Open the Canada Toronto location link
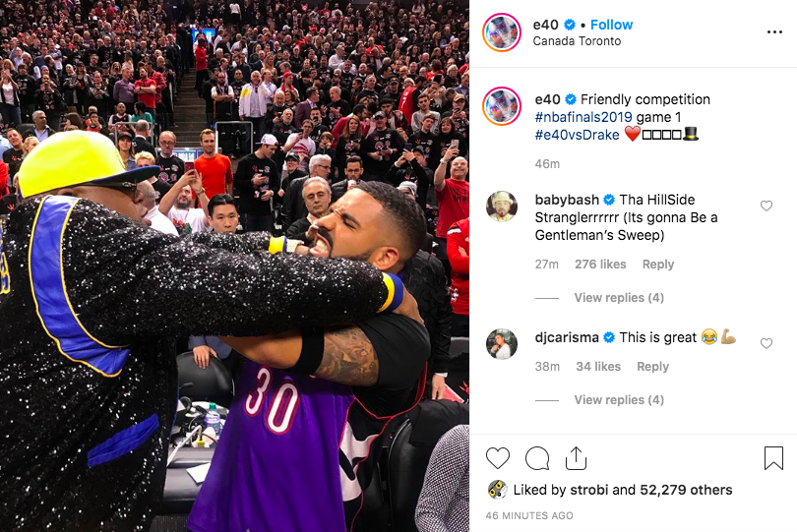 pyautogui.click(x=577, y=41)
